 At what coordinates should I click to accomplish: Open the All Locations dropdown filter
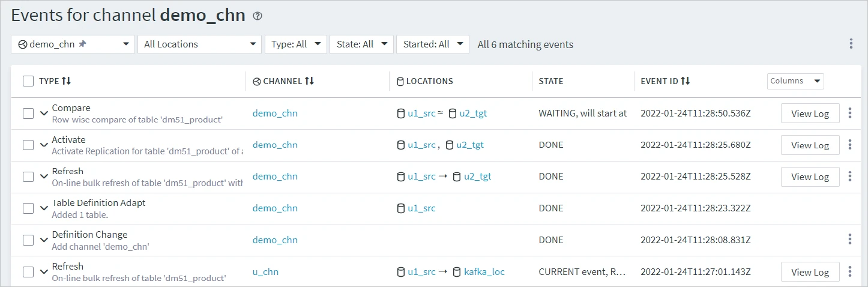click(x=199, y=44)
